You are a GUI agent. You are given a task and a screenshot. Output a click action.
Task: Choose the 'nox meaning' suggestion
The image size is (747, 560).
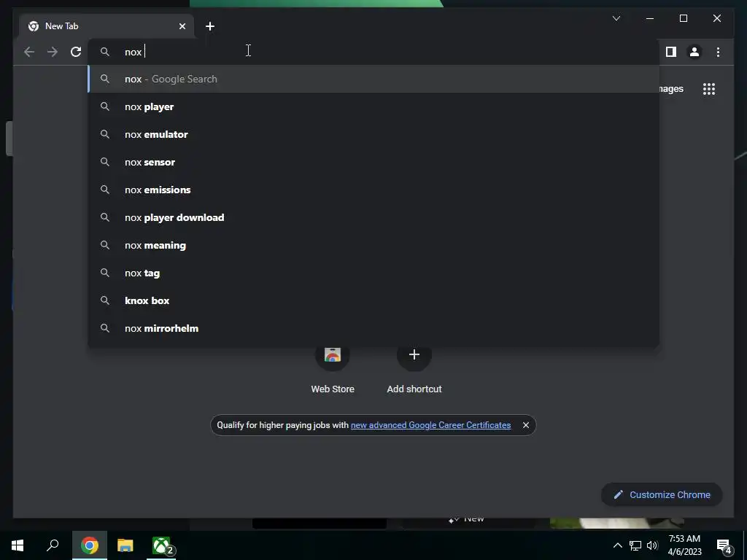click(373, 245)
